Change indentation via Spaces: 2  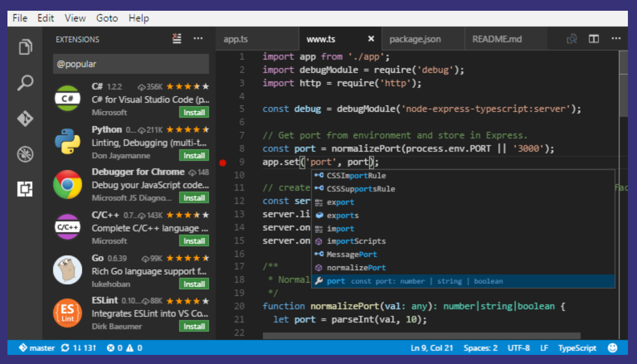coord(481,348)
